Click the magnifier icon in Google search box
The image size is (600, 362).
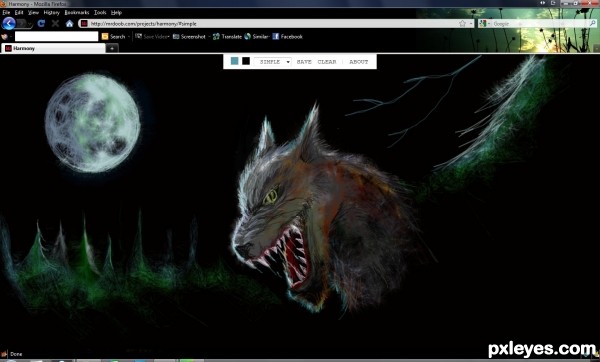[x=592, y=23]
